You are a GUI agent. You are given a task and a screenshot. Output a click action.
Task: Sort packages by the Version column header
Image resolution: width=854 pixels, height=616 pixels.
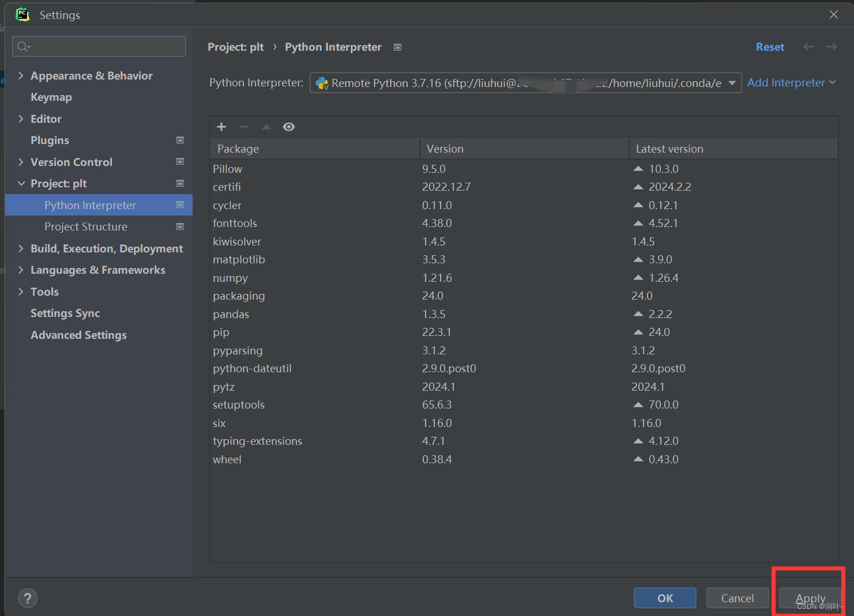coord(445,148)
